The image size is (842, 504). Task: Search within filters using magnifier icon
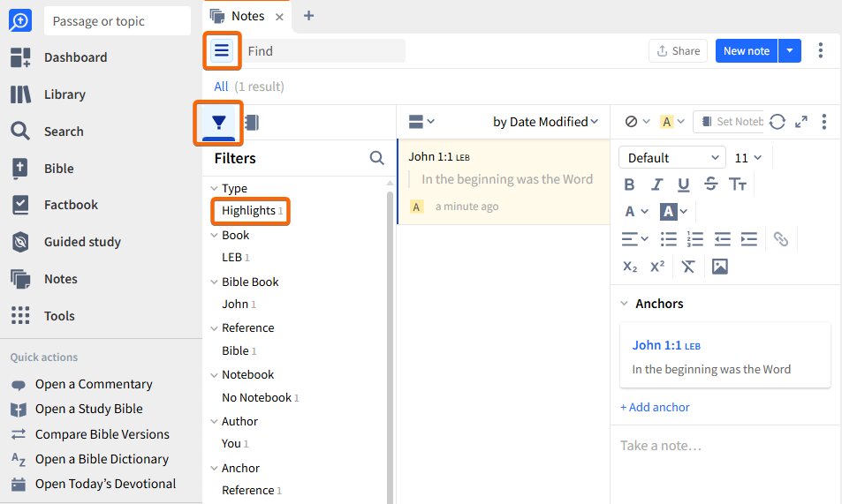377,158
